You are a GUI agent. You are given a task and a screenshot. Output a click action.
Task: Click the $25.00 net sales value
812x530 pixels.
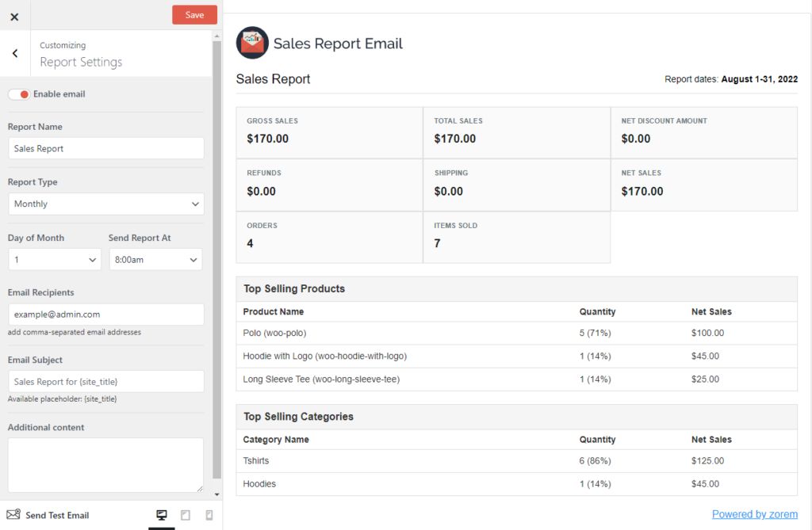[705, 379]
